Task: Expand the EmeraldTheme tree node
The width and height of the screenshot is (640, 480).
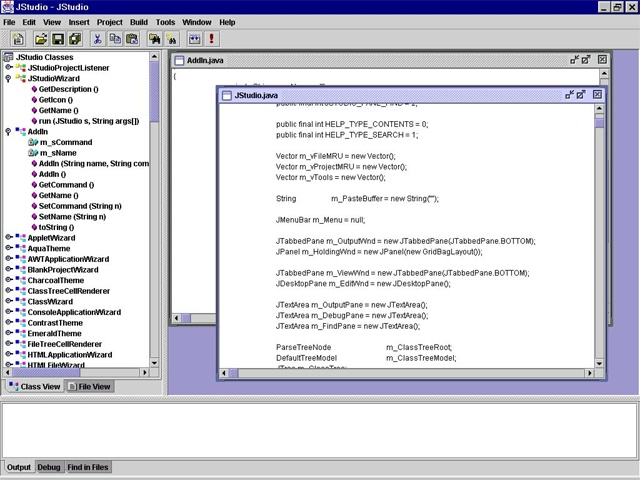Action: [x=9, y=333]
